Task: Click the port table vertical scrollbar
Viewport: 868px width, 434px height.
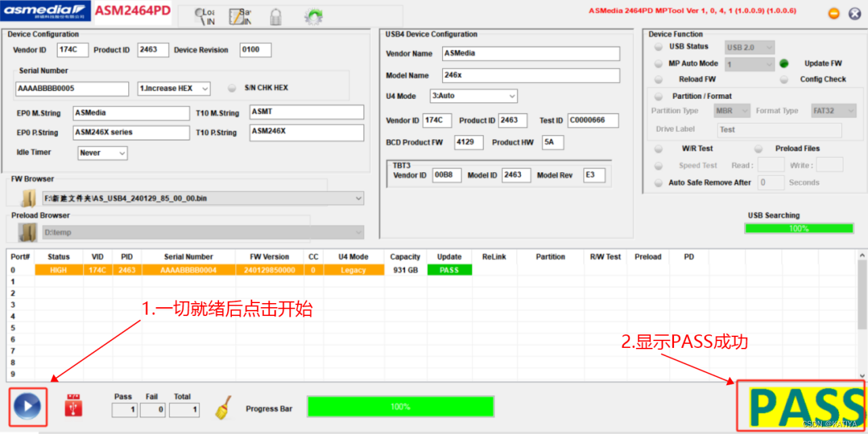Action: tap(862, 315)
